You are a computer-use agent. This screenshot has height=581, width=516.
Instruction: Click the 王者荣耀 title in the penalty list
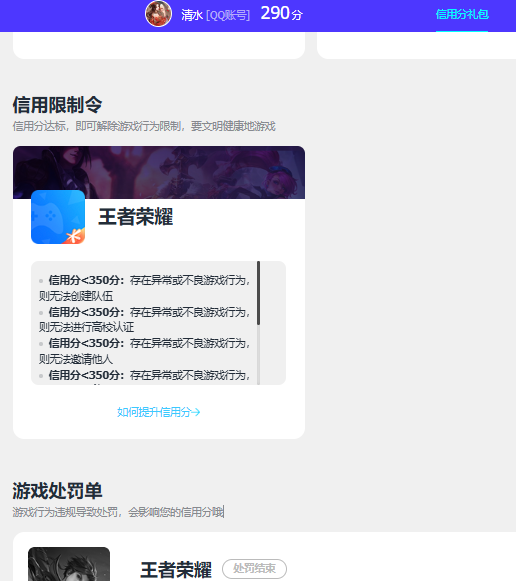[x=176, y=570]
